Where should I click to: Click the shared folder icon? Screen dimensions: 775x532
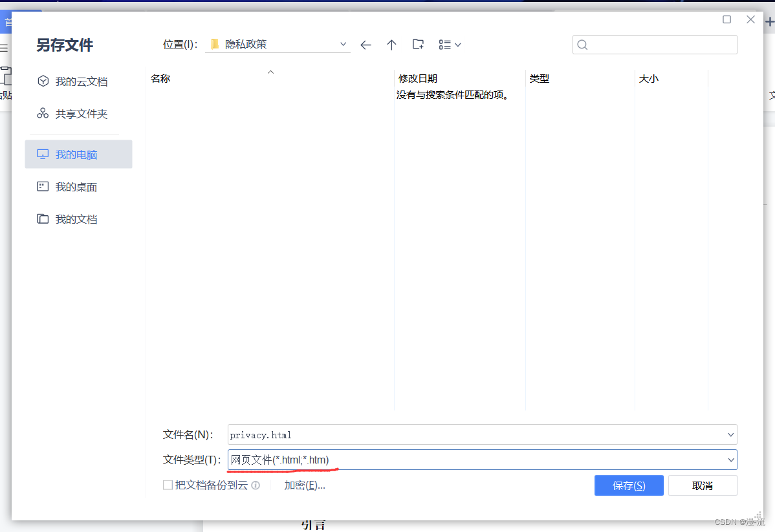point(43,114)
